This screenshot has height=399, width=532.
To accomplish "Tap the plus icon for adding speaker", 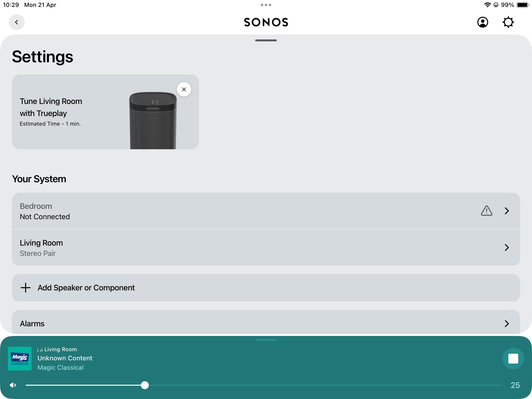I will [x=26, y=288].
